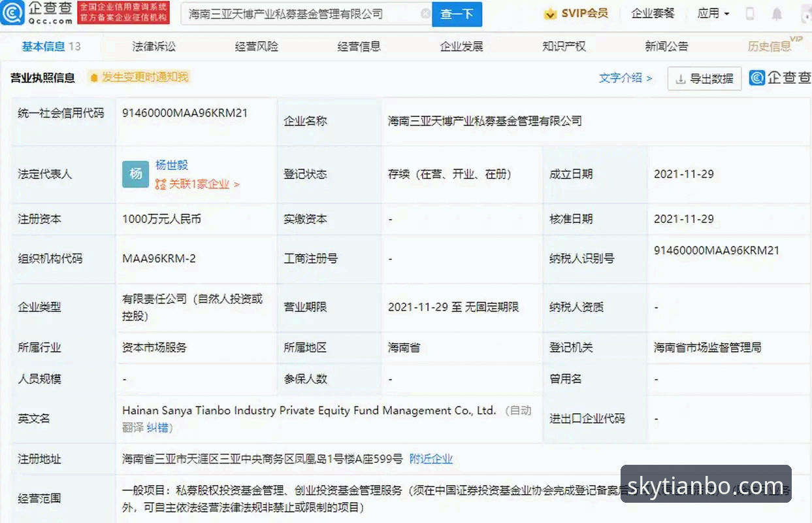
Task: Click the 杨 avatar of the legal representative
Action: [x=135, y=174]
